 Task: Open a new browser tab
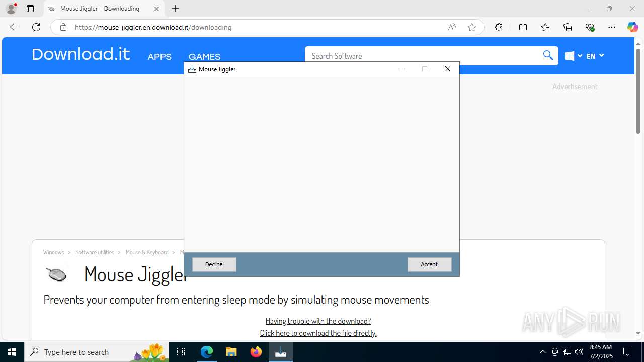[x=175, y=9]
